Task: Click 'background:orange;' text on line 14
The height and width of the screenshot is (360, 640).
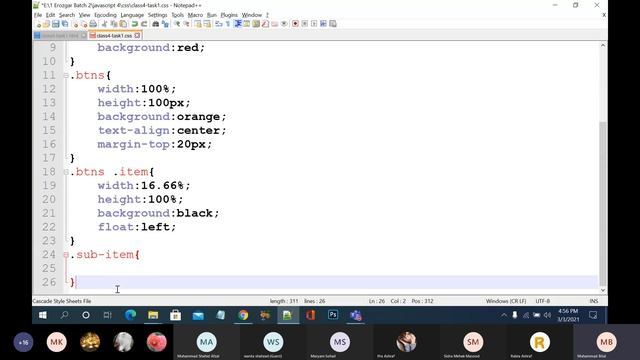Action: tap(162, 117)
